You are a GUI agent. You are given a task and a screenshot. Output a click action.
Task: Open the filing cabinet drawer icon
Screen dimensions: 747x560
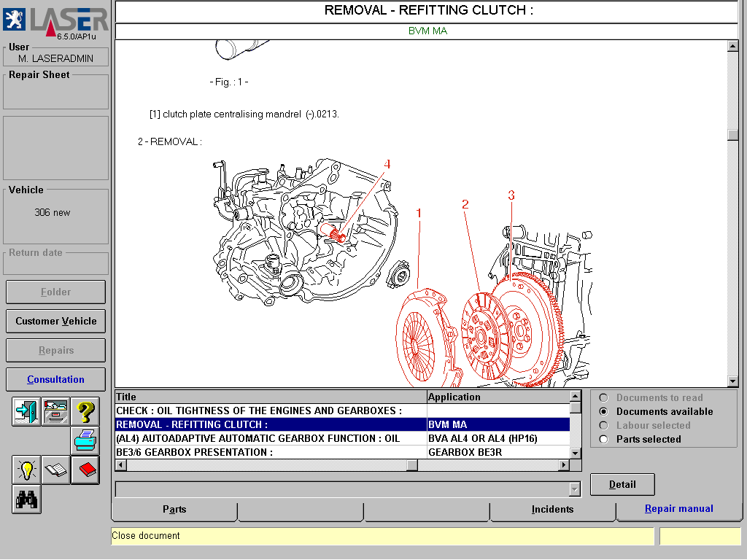click(x=55, y=411)
